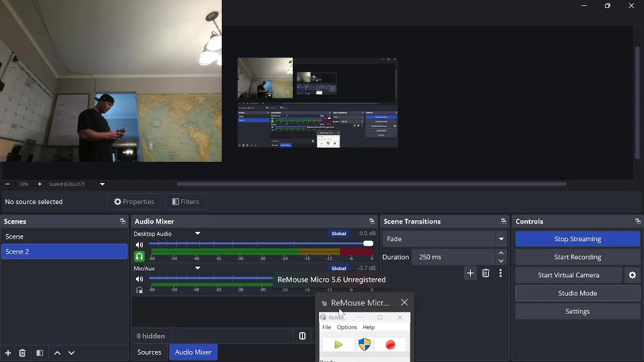This screenshot has width=644, height=362.
Task: Select the scene named Scene
Action: point(64,236)
